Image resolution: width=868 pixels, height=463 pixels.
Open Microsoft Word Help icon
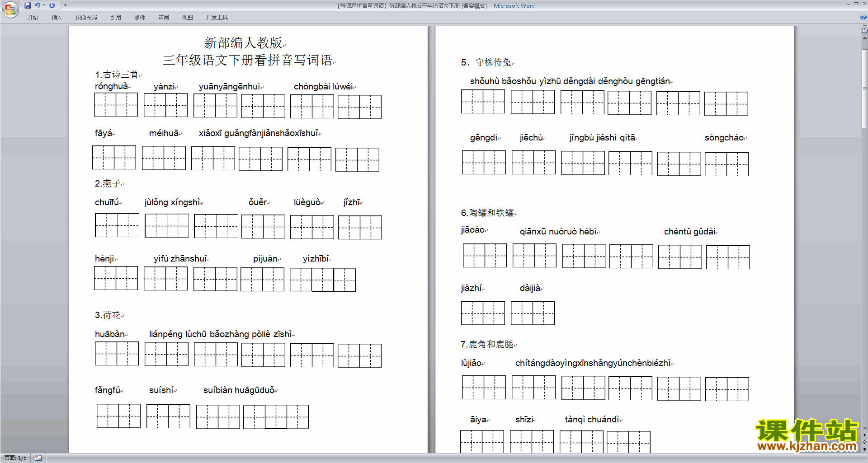click(863, 17)
